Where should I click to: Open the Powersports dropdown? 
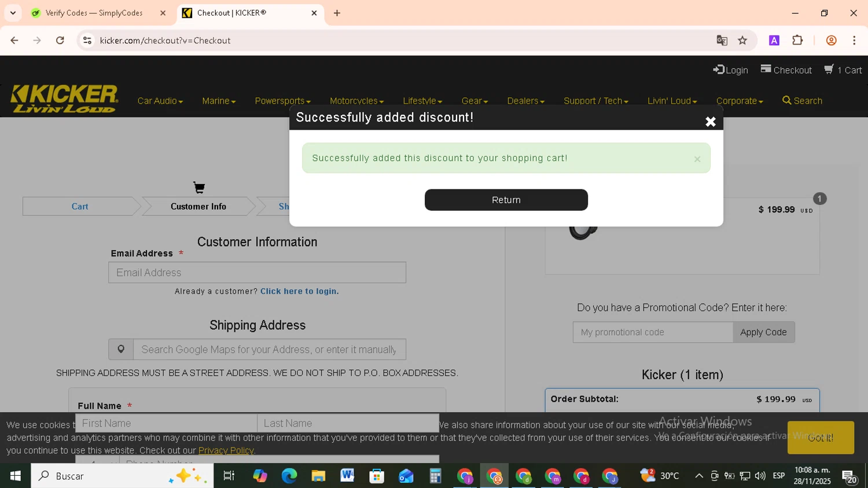[283, 101]
